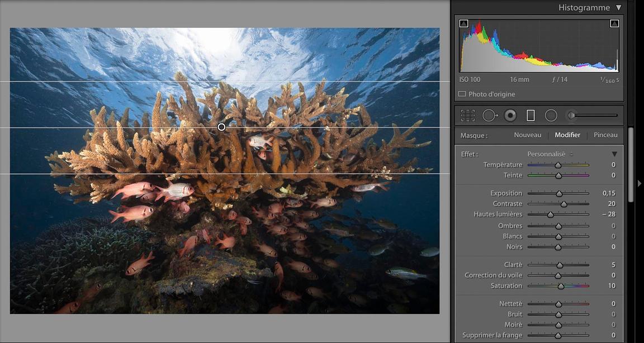Click the Ombres slider

coord(558,226)
